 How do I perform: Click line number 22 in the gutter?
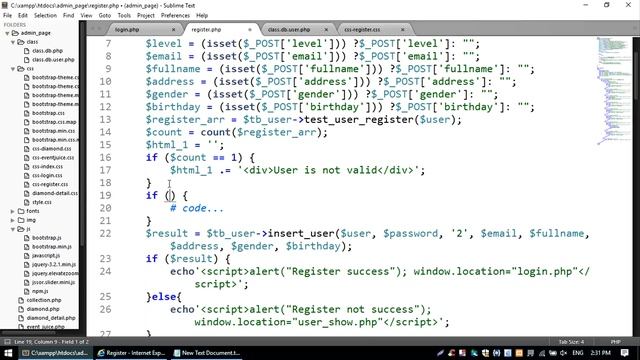point(105,233)
